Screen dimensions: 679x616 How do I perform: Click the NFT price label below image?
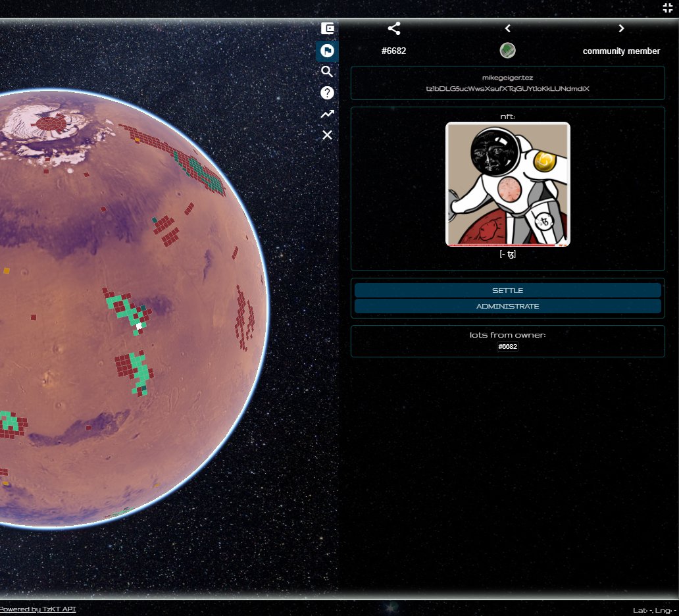(x=507, y=254)
